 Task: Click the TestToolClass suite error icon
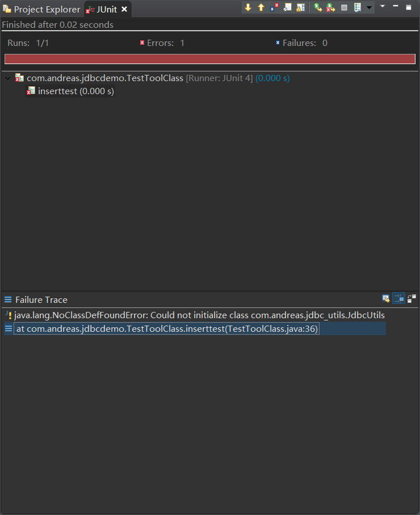click(19, 78)
